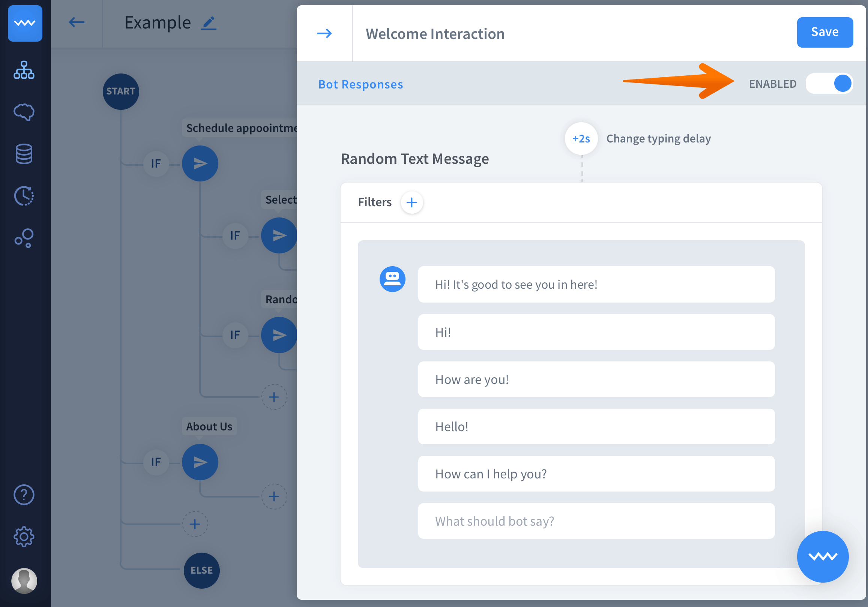Open the brain training sidebar icon
The height and width of the screenshot is (607, 868).
pyautogui.click(x=24, y=112)
